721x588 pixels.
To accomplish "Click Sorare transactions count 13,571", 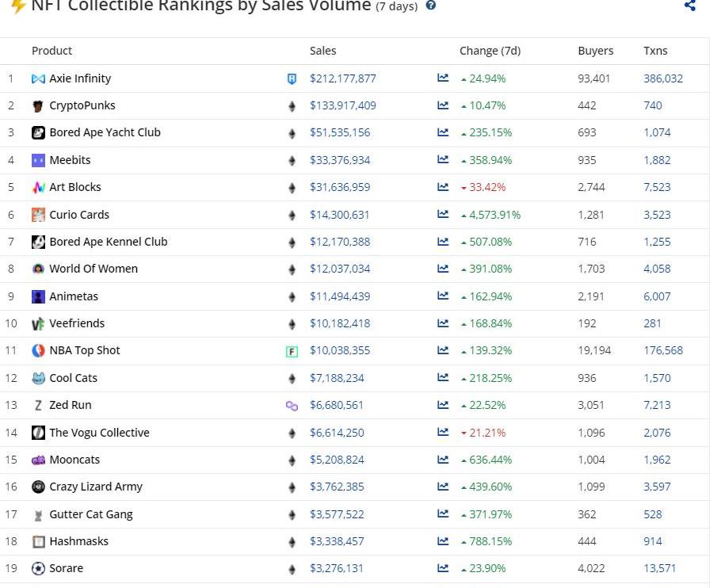I will point(659,568).
